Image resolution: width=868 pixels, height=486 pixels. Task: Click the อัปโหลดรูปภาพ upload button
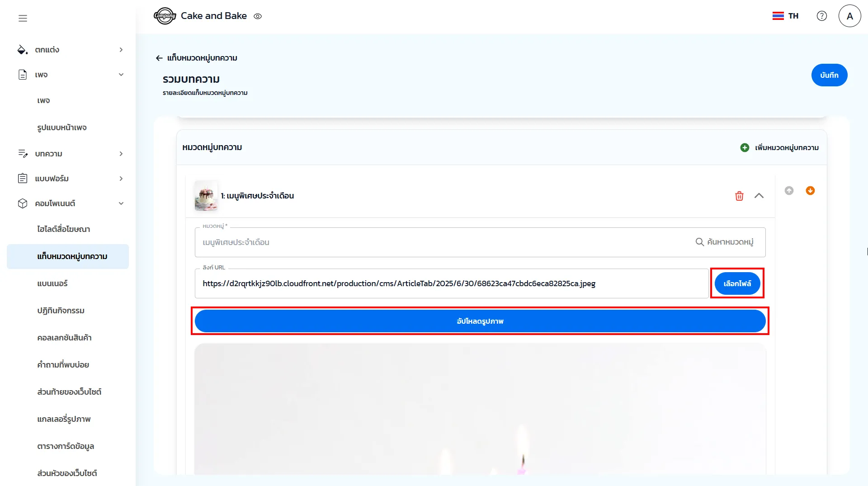pyautogui.click(x=480, y=321)
